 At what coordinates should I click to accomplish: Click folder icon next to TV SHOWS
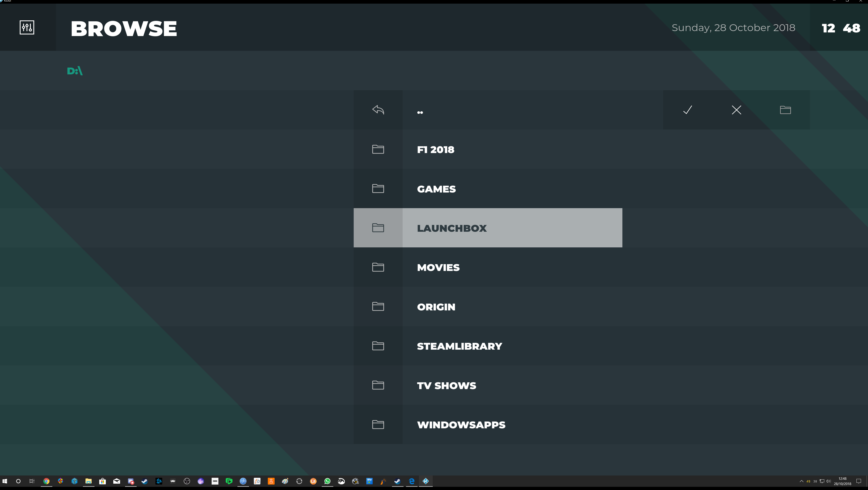click(378, 385)
